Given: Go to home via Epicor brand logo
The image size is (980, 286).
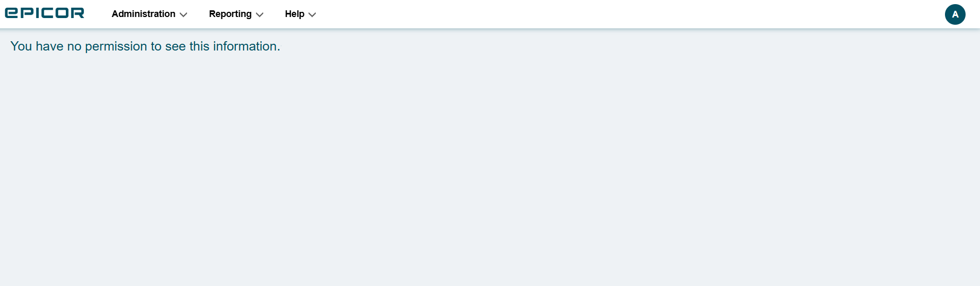Looking at the screenshot, I should click(x=45, y=13).
